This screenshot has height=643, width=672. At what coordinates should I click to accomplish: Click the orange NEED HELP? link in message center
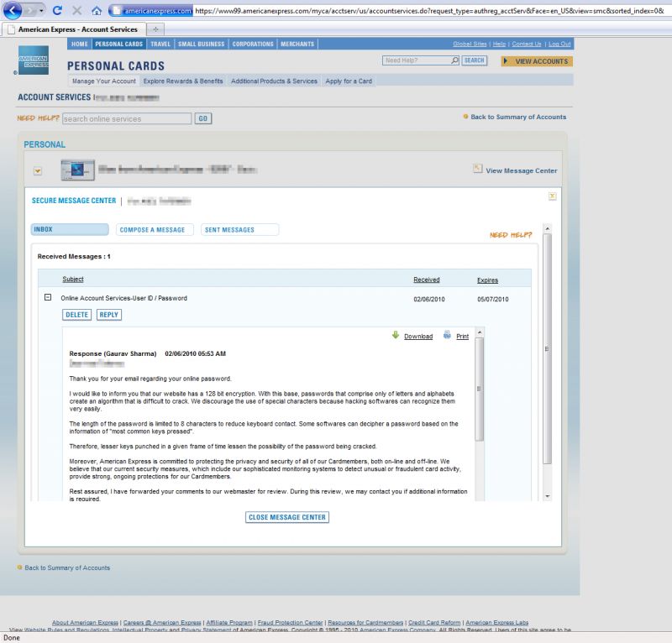point(511,235)
